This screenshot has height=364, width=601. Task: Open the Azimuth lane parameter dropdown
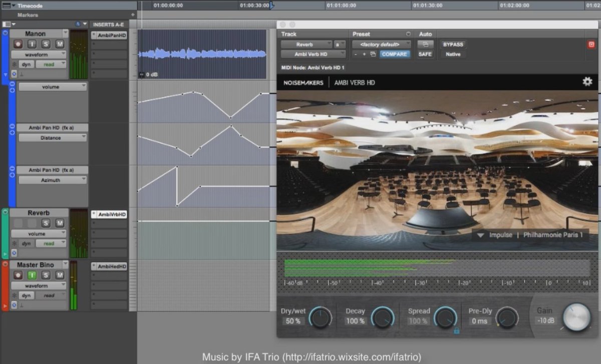(53, 180)
